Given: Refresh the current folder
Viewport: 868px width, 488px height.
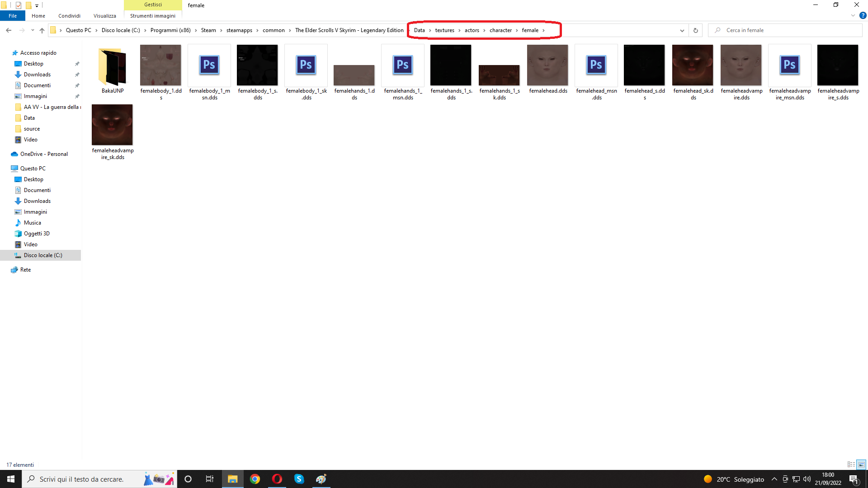Looking at the screenshot, I should click(696, 30).
